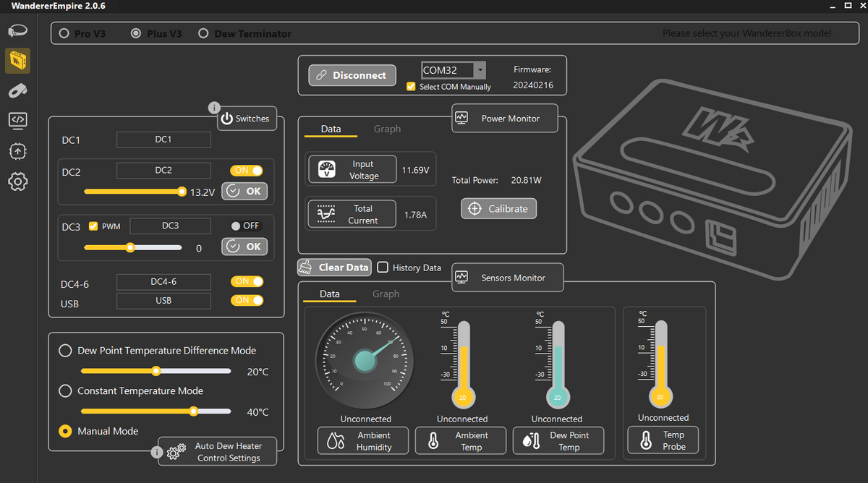Open the COM32 port dropdown
The width and height of the screenshot is (868, 483).
coord(479,70)
